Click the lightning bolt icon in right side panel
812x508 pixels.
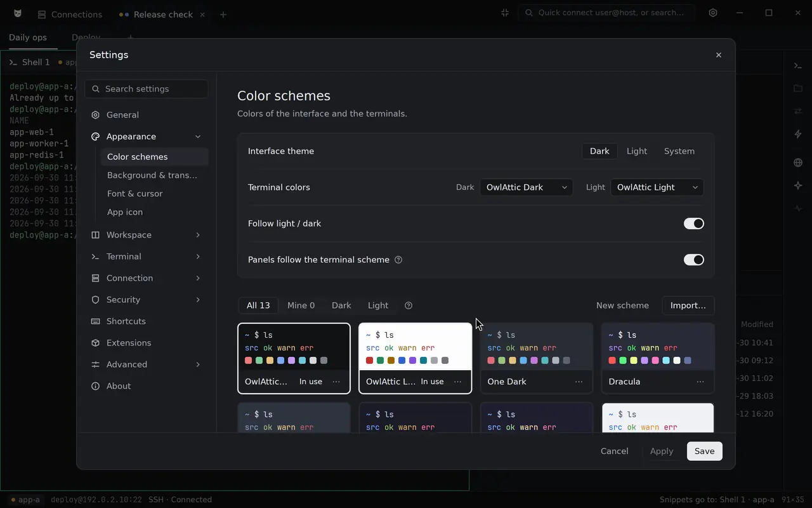(798, 134)
